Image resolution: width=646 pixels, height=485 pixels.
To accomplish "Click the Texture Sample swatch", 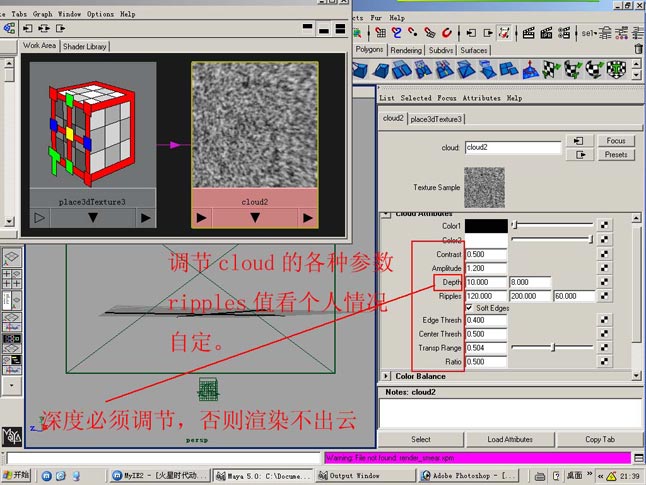I will (x=484, y=187).
